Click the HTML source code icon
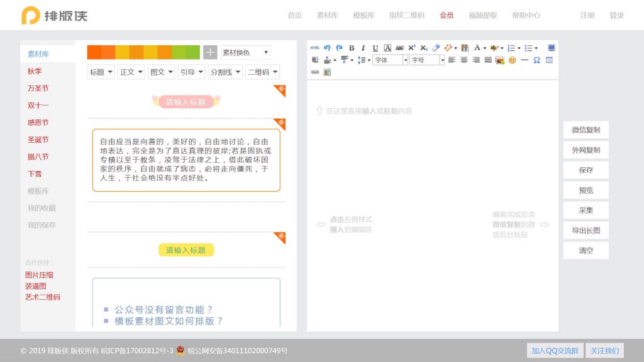Screen dimensions: 644x362 [x=314, y=47]
